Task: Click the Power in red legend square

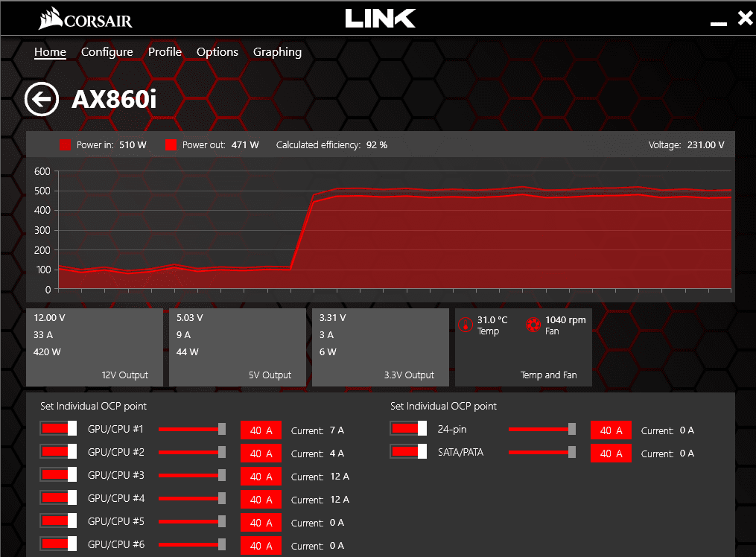Action: pos(65,145)
